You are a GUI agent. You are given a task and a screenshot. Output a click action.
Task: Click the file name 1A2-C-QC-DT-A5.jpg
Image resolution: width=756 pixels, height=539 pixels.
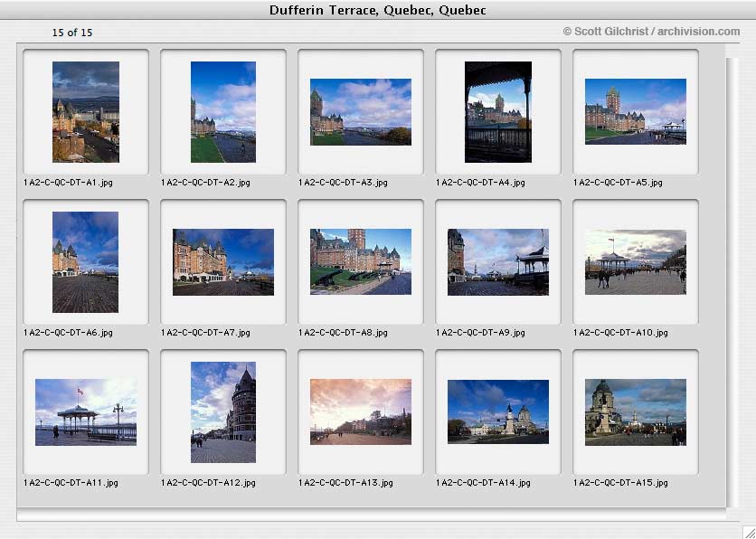(x=618, y=183)
